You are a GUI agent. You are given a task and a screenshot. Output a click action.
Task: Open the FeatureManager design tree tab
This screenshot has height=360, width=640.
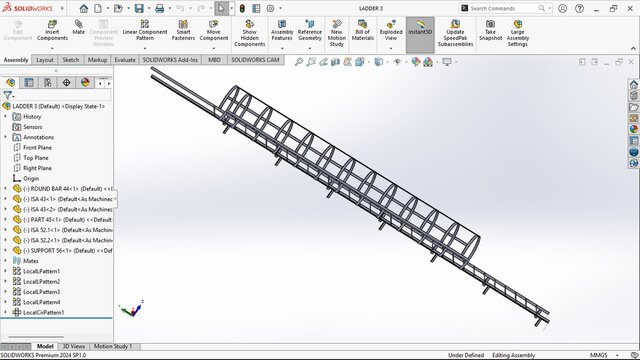tap(11, 83)
